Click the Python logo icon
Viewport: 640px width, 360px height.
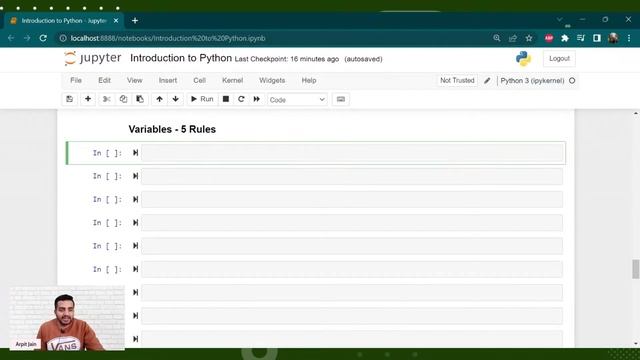[x=523, y=59]
